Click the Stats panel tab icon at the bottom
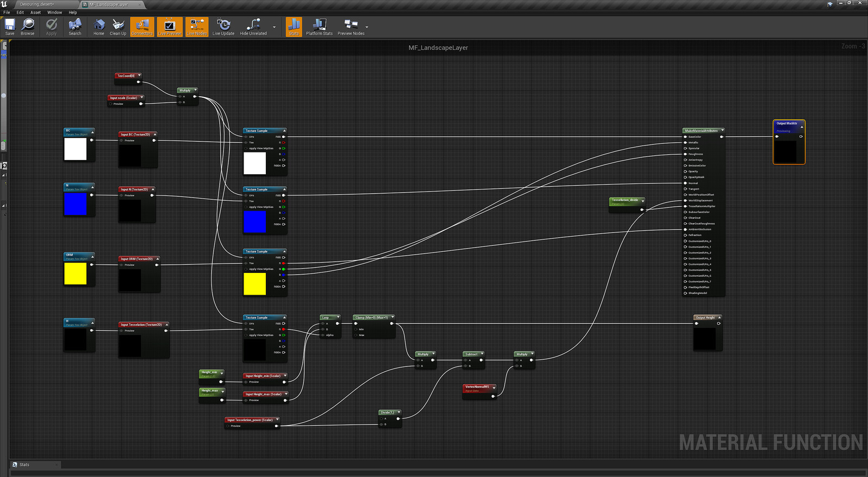Viewport: 868px width, 477px height. click(15, 465)
